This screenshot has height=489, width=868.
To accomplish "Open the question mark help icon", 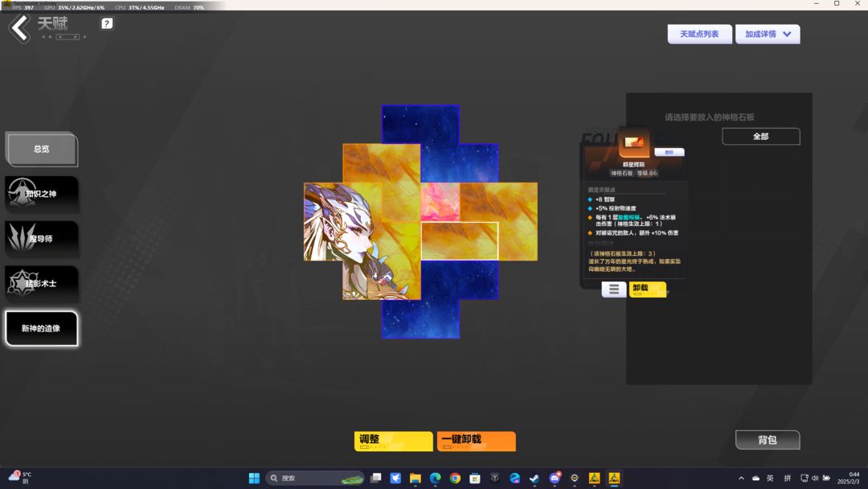I will [x=107, y=23].
